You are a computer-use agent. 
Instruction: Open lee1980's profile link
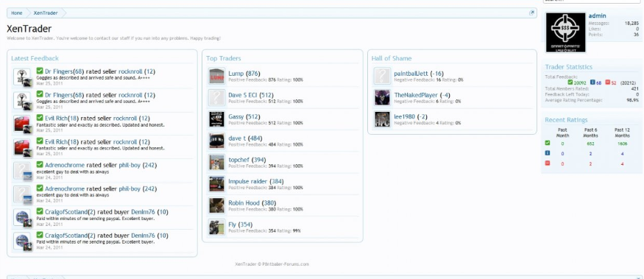(404, 117)
